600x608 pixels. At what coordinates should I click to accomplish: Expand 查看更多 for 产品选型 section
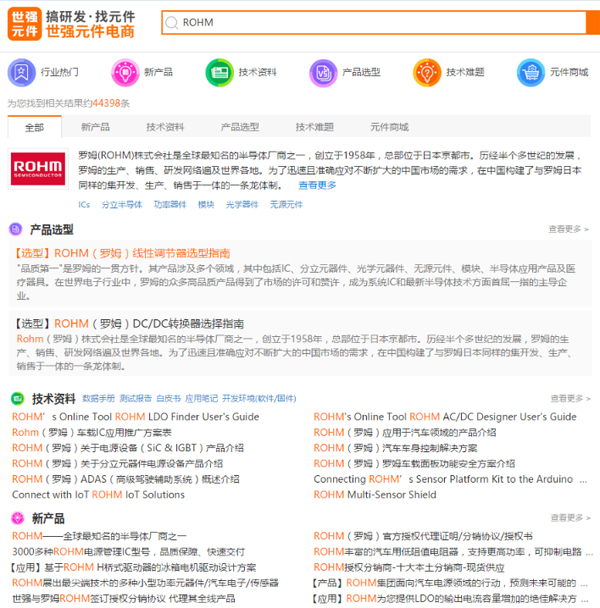pyautogui.click(x=569, y=229)
